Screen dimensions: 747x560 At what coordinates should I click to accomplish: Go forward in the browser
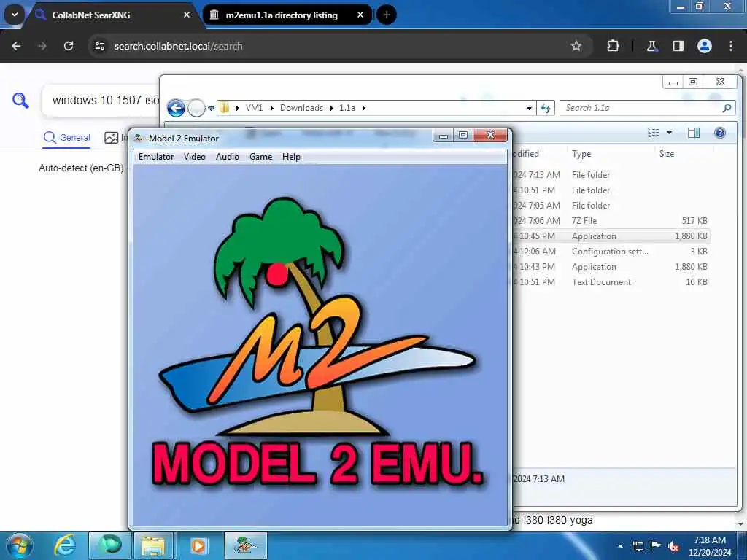42,46
